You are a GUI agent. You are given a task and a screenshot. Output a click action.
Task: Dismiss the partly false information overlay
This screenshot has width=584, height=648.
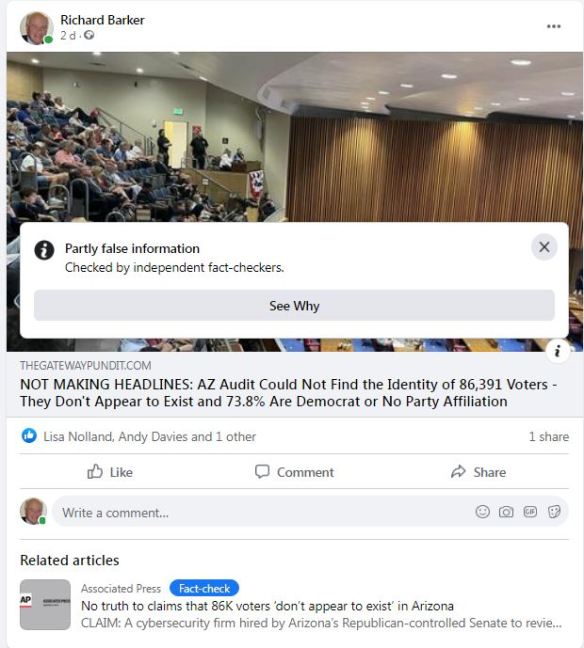544,247
